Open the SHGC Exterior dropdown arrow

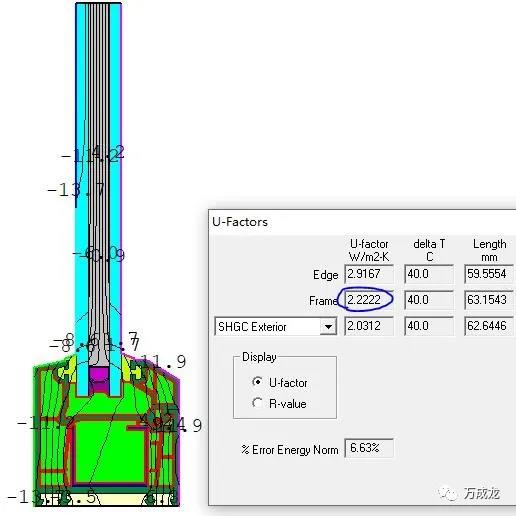click(328, 327)
